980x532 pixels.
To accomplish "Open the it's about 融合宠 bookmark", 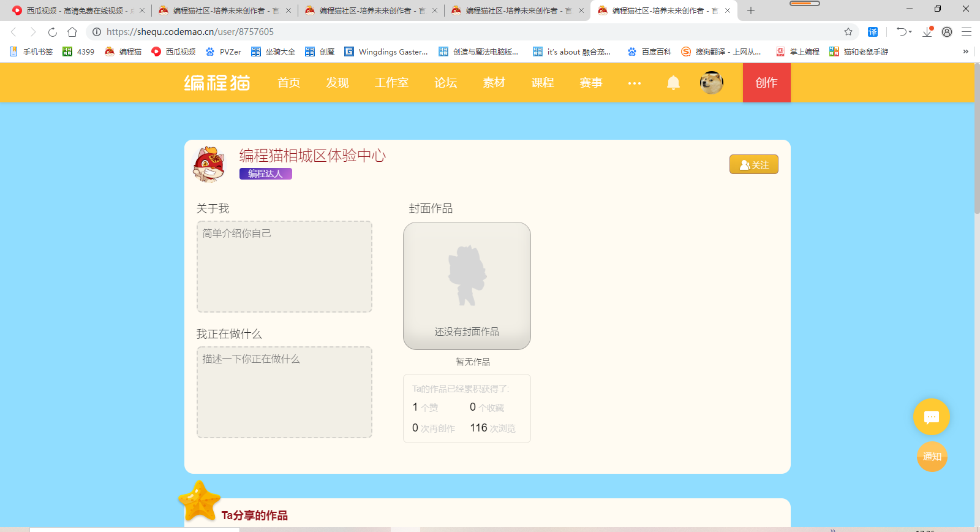I will [571, 51].
